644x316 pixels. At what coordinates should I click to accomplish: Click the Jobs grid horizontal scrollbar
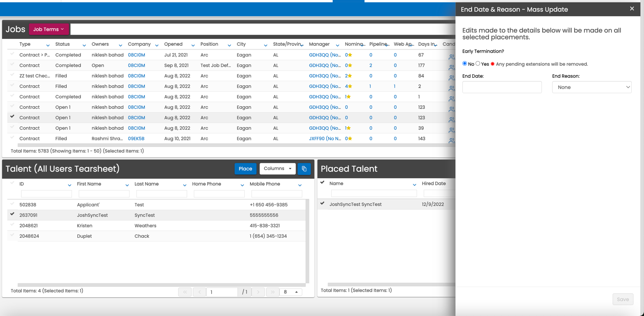point(236,145)
